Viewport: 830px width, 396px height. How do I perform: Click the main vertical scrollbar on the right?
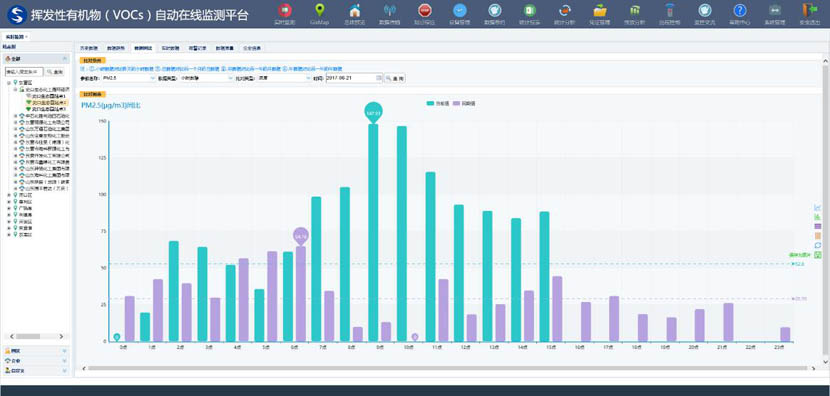[825, 210]
